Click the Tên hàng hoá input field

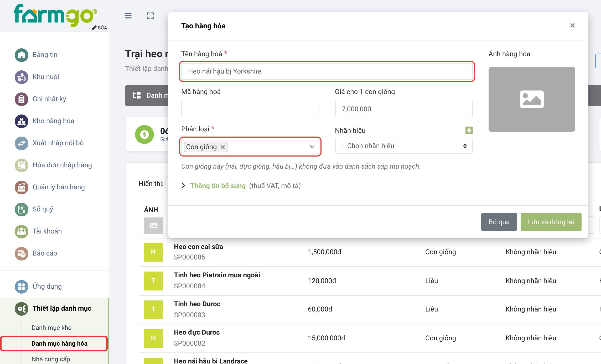pos(327,71)
